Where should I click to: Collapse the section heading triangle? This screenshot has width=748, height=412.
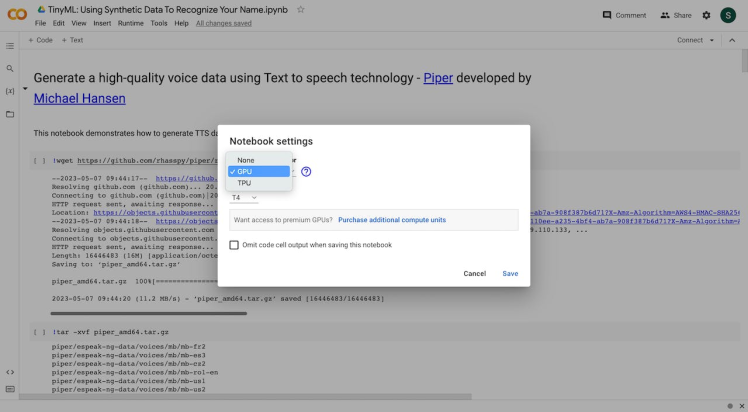point(25,89)
